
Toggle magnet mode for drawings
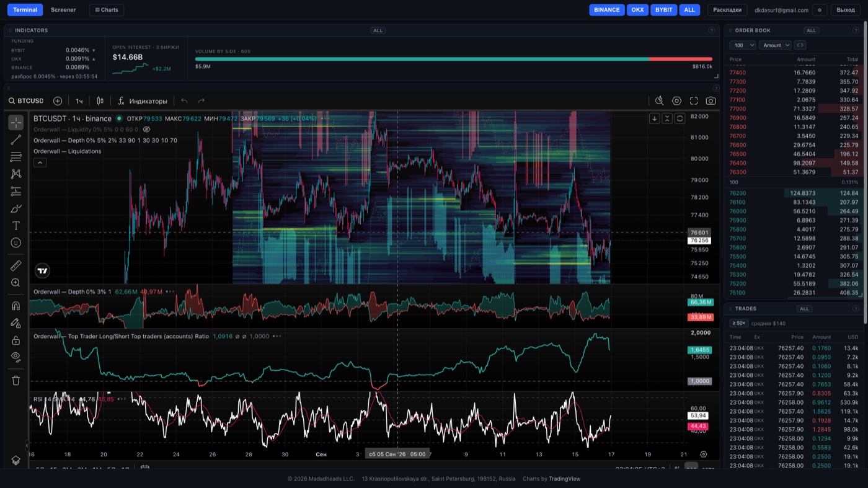(x=16, y=306)
